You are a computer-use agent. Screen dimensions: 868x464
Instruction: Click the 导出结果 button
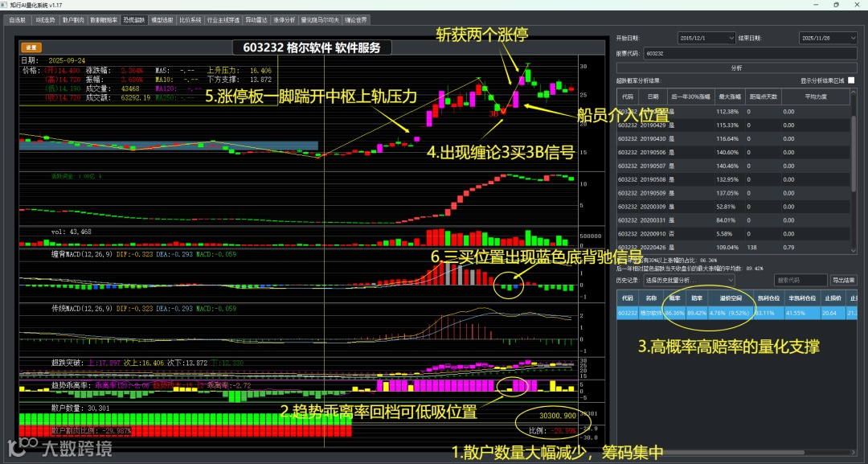coord(844,280)
